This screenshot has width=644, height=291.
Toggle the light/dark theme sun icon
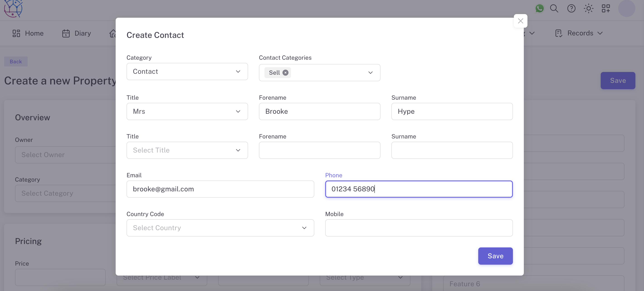coord(588,8)
